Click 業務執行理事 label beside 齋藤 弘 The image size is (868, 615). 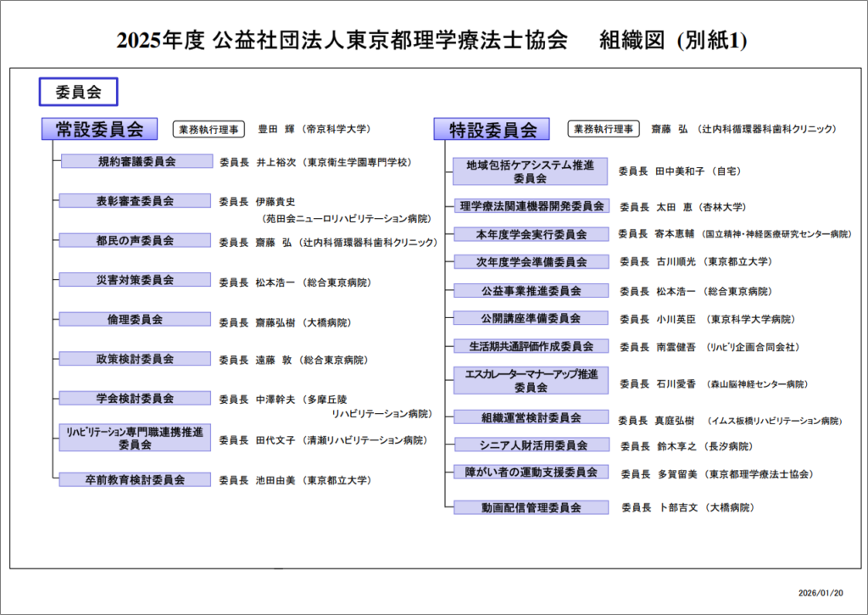(603, 130)
